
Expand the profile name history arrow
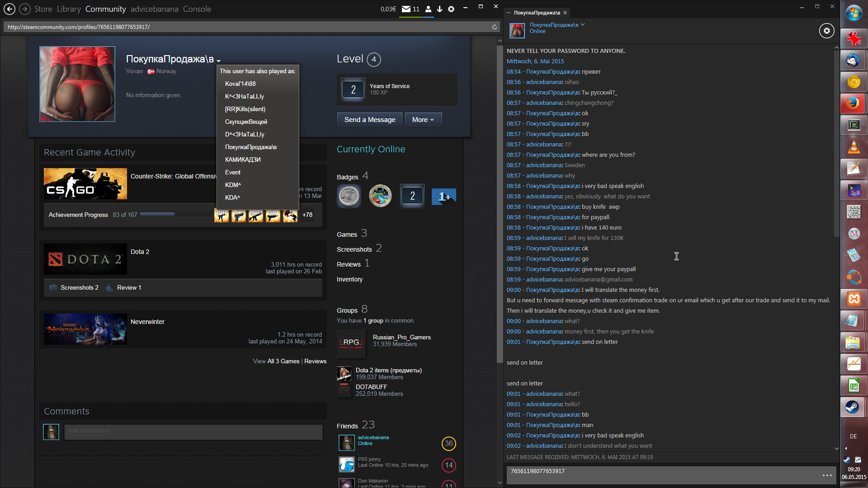pyautogui.click(x=218, y=61)
